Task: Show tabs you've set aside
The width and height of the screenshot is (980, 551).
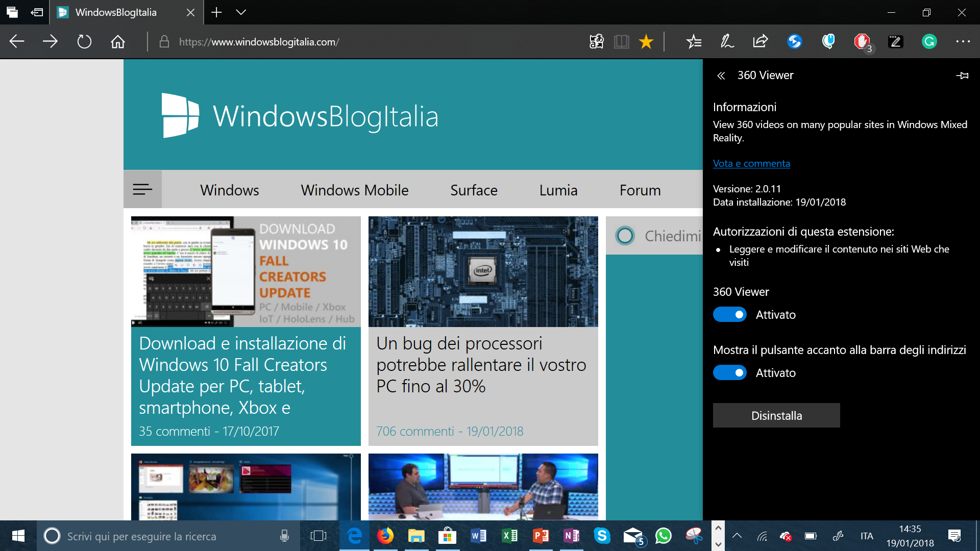Action: pyautogui.click(x=12, y=12)
